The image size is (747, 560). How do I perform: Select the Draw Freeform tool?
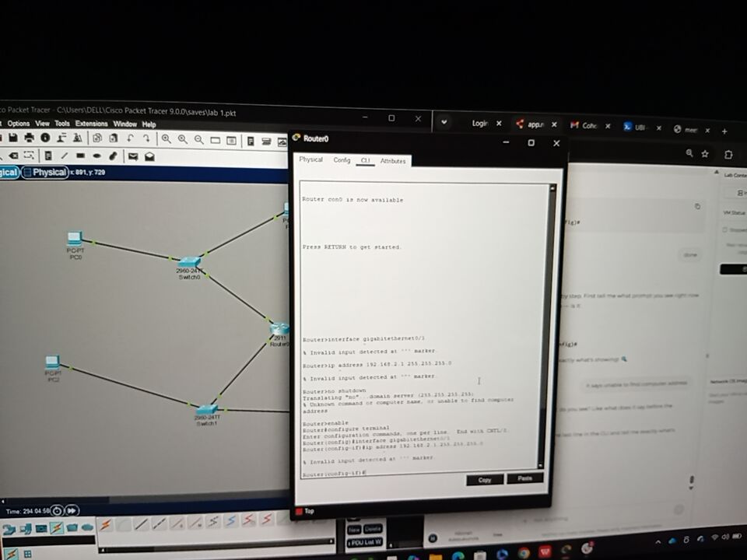point(113,156)
